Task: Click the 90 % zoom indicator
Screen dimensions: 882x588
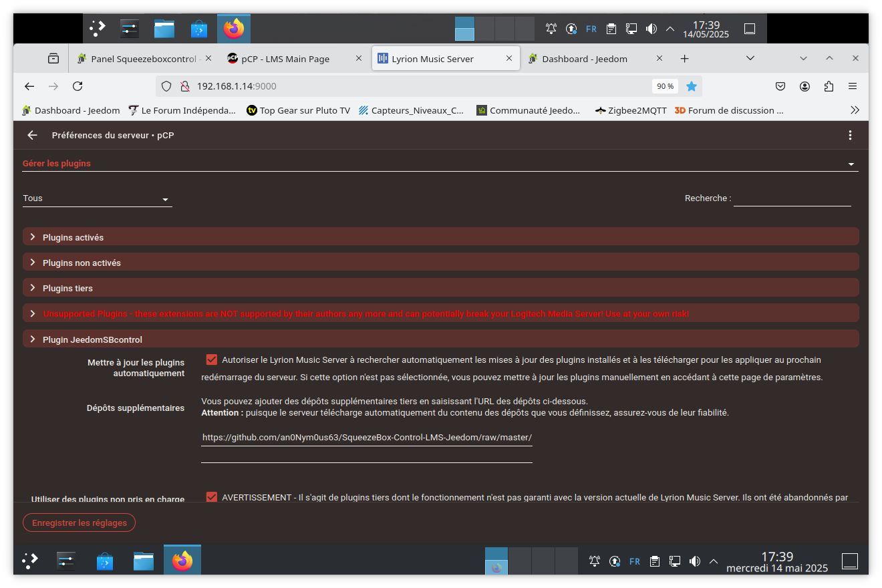Action: [665, 86]
